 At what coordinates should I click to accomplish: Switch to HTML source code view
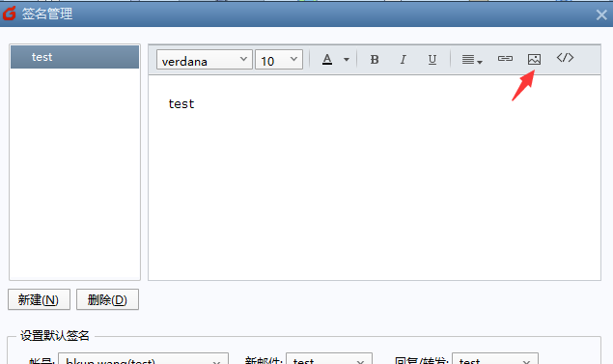565,58
